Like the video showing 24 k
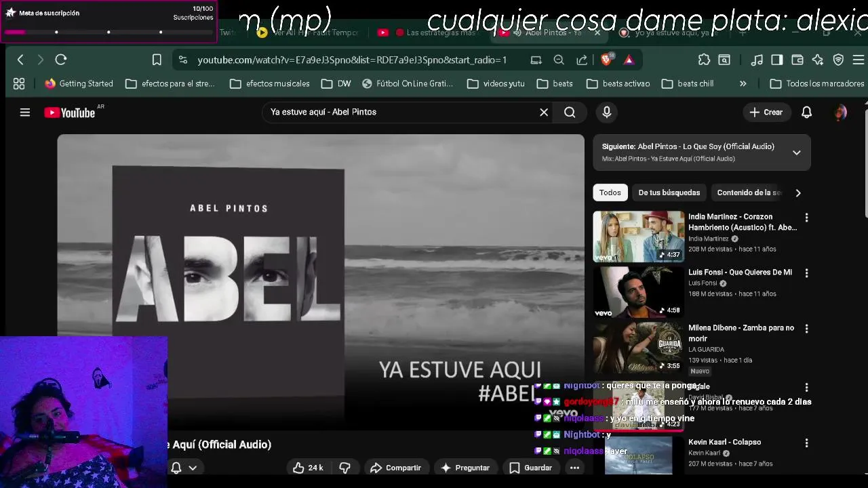868x488 pixels. [x=308, y=468]
